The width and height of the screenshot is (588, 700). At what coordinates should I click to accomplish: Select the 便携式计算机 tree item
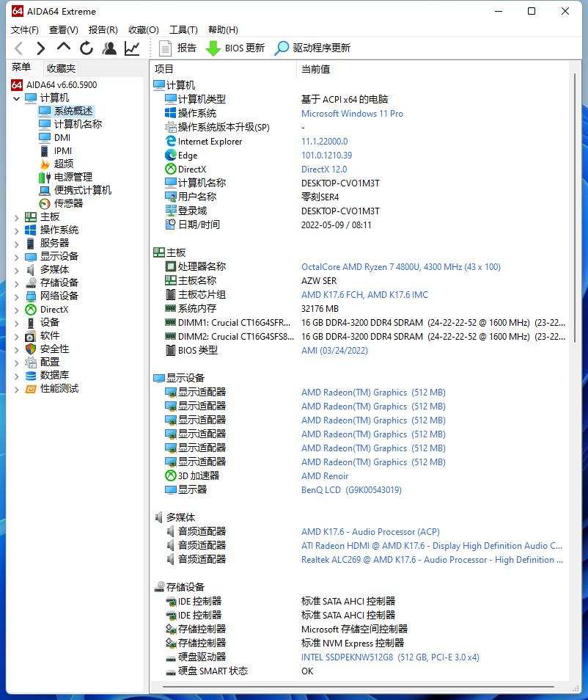(x=75, y=190)
